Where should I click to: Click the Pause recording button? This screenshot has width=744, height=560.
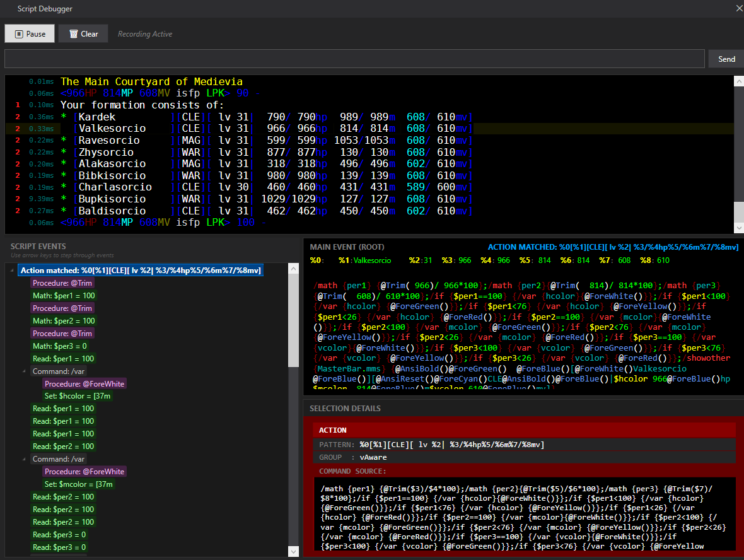click(30, 33)
